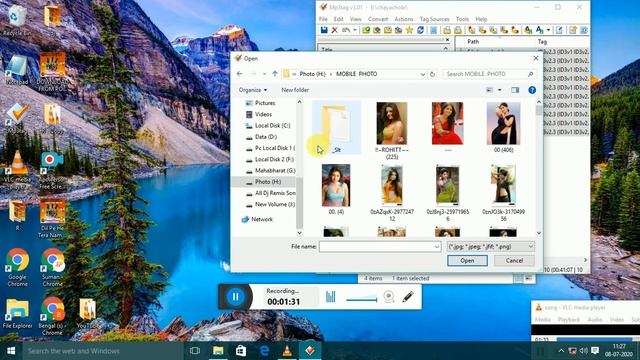Click Up one level arrow in Open dialog
The height and width of the screenshot is (360, 640).
pos(275,74)
